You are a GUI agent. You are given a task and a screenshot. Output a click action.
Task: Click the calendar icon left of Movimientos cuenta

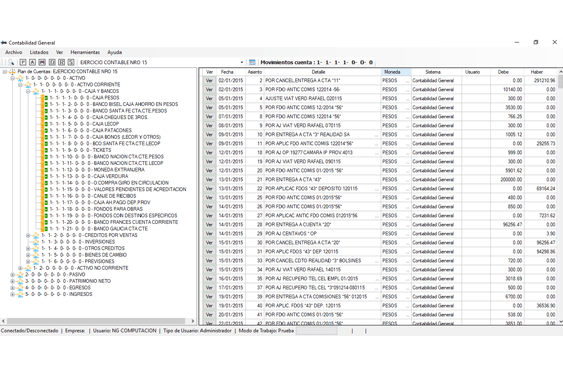(252, 62)
